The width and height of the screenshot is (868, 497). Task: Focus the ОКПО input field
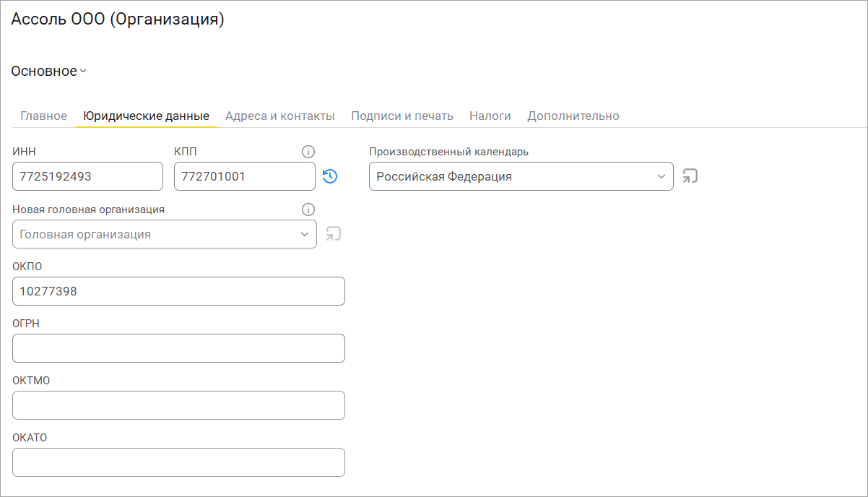tap(178, 291)
